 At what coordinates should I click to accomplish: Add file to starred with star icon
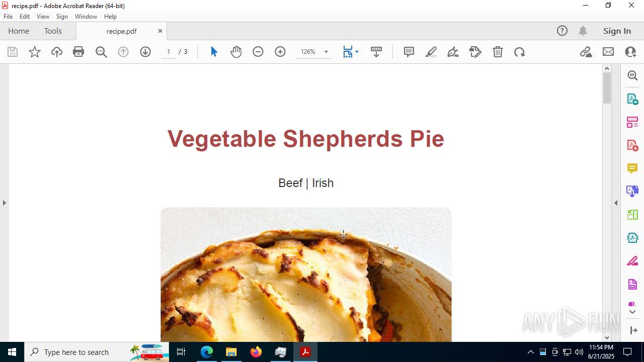tap(35, 52)
